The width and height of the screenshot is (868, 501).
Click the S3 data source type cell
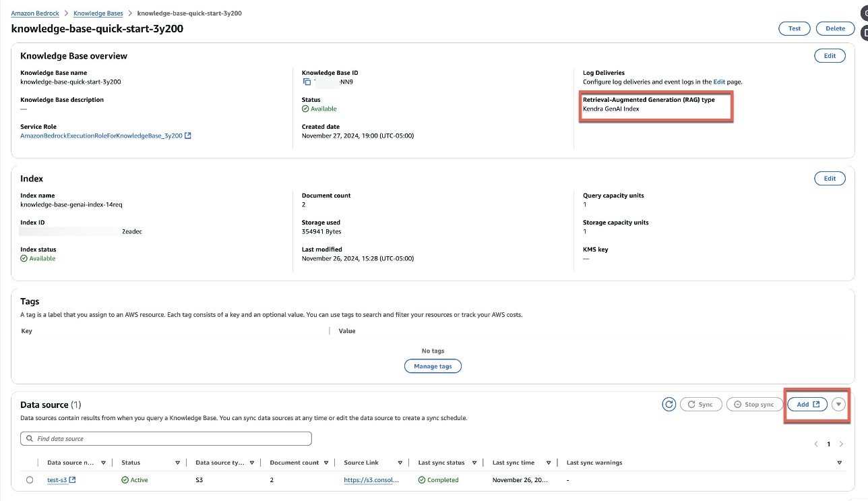coord(199,480)
